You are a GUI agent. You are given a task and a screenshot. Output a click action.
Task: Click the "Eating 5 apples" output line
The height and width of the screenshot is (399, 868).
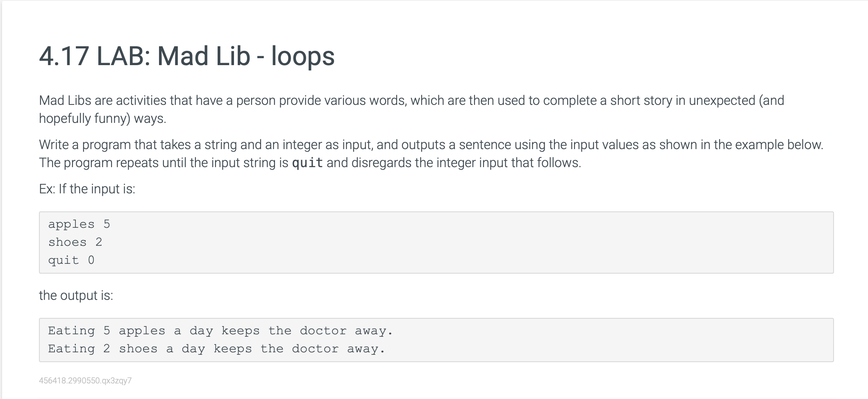click(x=220, y=331)
